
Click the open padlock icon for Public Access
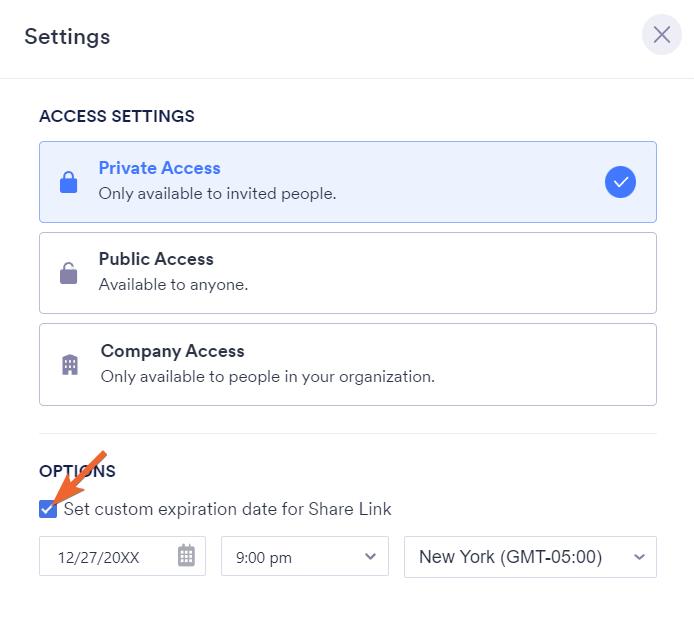(68, 273)
